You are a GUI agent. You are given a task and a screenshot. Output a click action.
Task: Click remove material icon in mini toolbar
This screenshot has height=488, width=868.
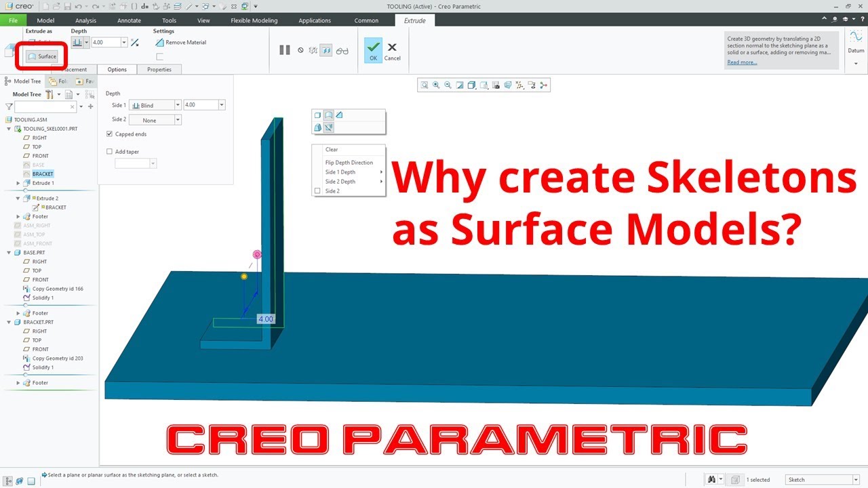(339, 115)
